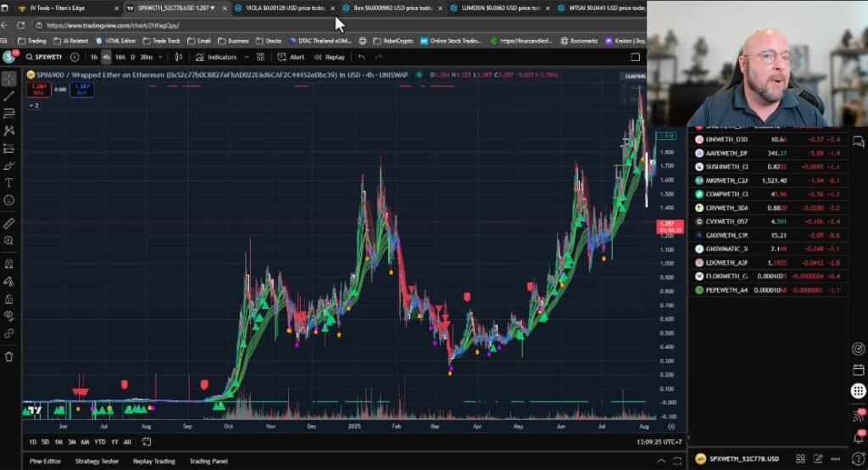Image resolution: width=868 pixels, height=470 pixels.
Task: Select the trend line drawing tool
Action: pos(9,96)
